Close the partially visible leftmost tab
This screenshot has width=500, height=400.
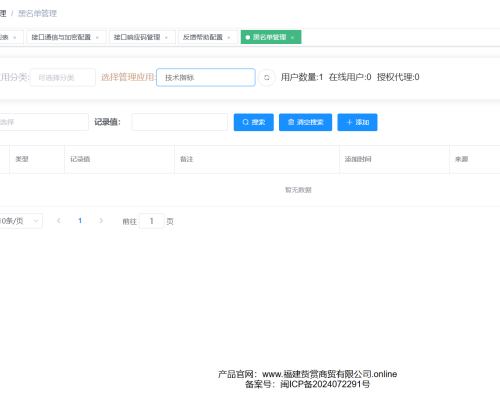pyautogui.click(x=15, y=38)
